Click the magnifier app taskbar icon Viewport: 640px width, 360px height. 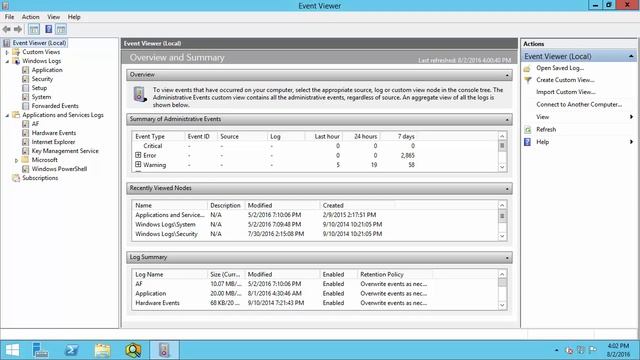click(133, 350)
